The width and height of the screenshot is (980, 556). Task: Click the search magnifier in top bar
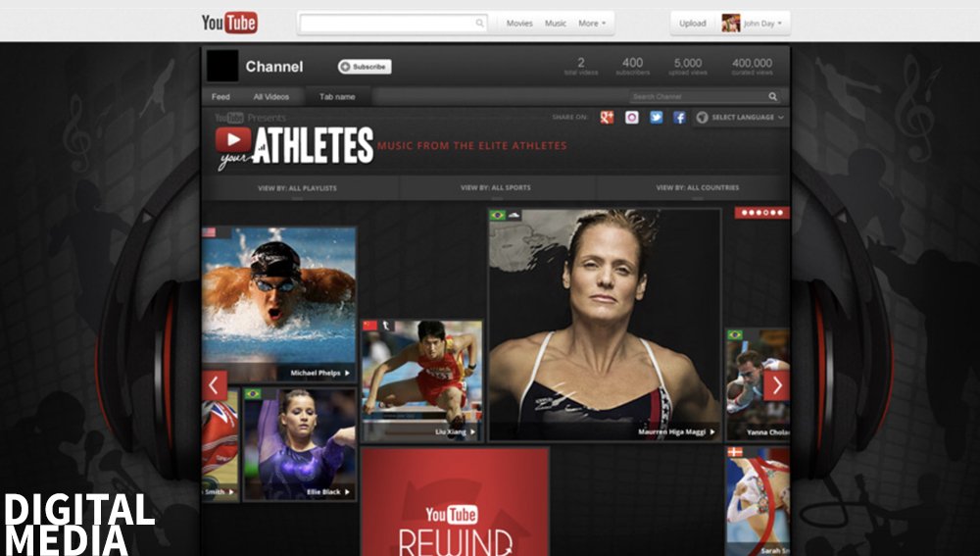tap(480, 24)
